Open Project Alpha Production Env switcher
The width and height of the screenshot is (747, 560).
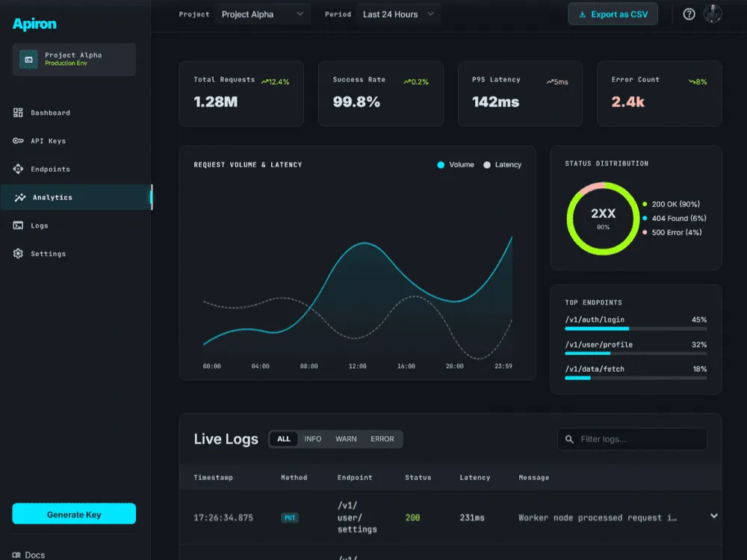(x=74, y=60)
